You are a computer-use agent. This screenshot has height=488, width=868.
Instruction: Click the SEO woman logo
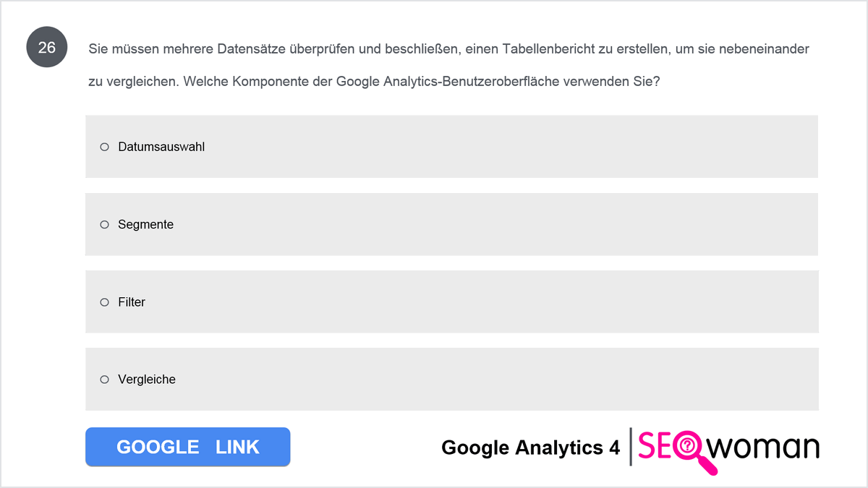click(728, 450)
